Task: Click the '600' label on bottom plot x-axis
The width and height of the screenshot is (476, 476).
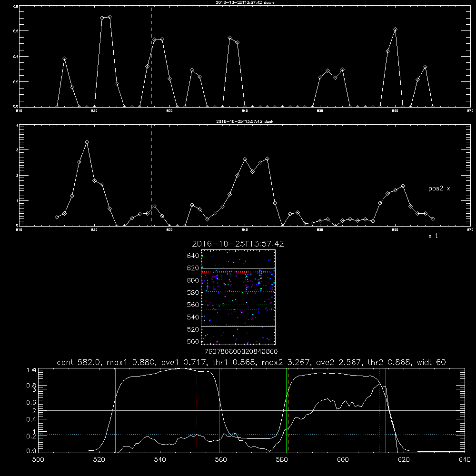Action: (343, 459)
